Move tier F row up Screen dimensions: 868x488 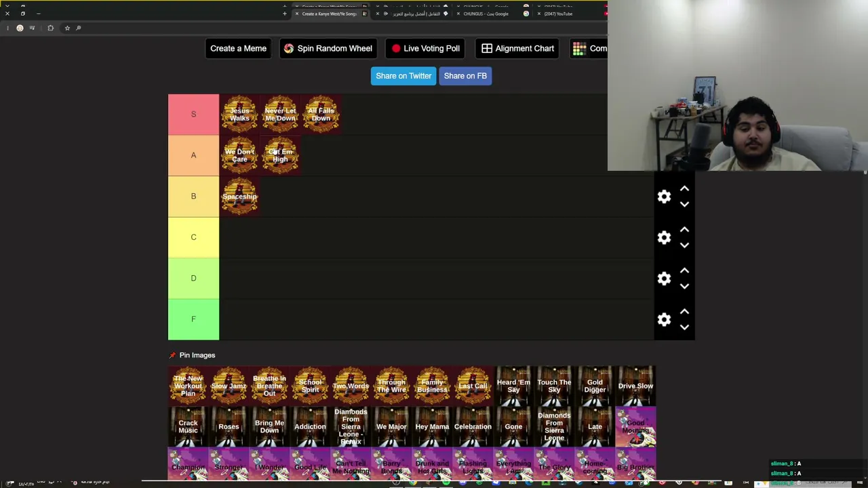(684, 312)
